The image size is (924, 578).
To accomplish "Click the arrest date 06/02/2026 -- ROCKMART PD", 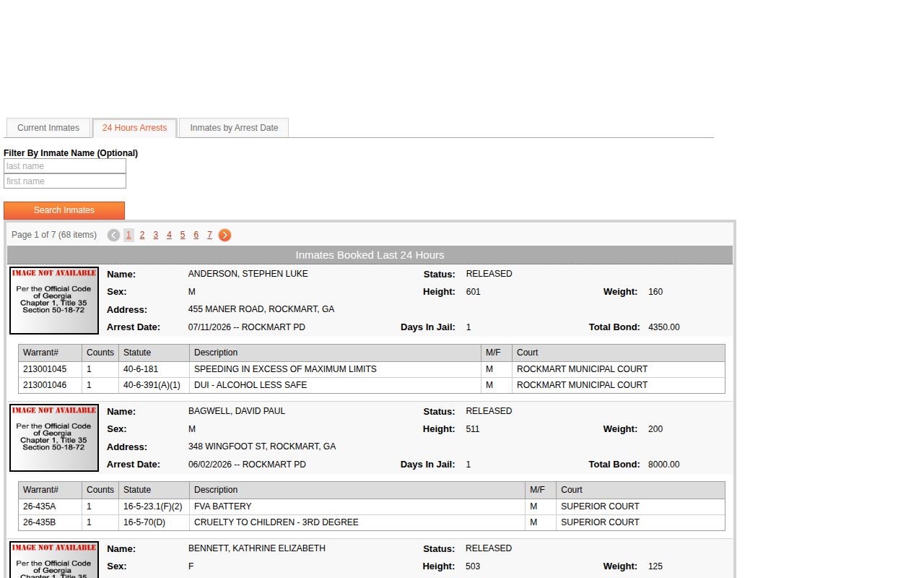I will click(x=247, y=465).
